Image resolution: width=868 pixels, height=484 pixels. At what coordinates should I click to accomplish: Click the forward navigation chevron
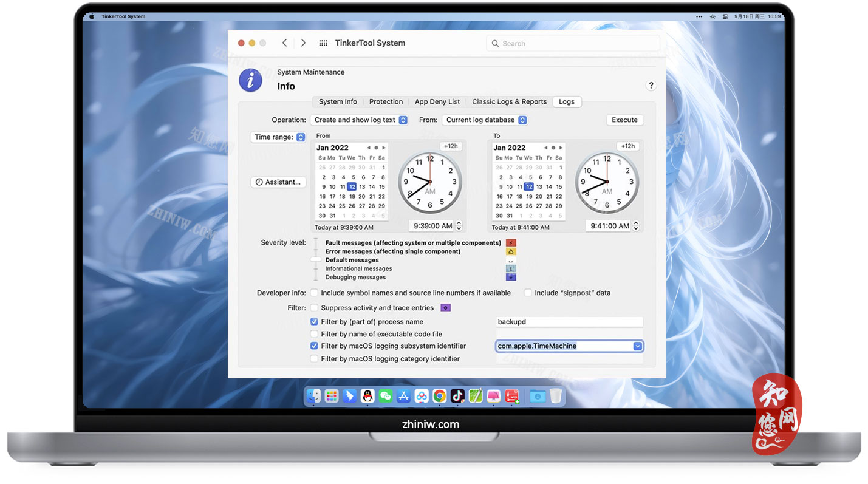coord(303,43)
